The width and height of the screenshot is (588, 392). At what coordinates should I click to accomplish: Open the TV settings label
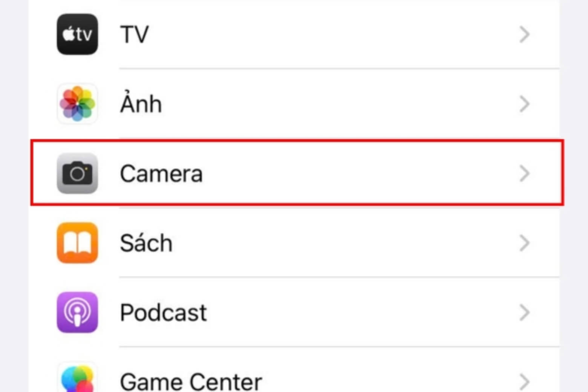coord(134,35)
